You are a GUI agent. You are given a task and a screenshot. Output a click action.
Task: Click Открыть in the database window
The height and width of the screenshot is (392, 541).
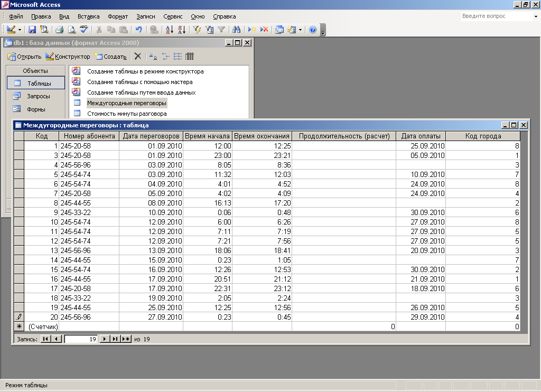tap(24, 57)
